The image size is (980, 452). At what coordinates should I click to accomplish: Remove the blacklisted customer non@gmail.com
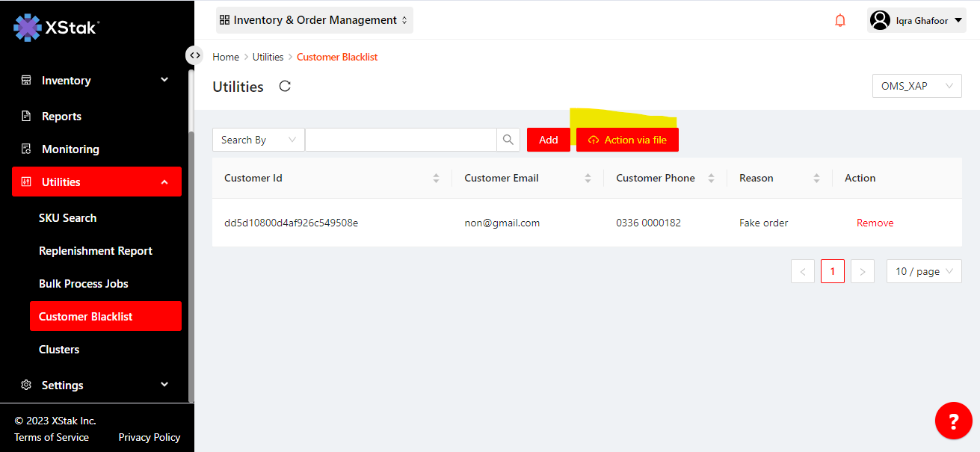[x=875, y=223]
